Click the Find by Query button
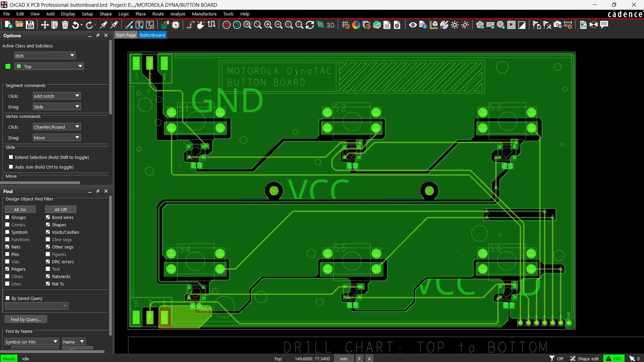 [x=26, y=319]
